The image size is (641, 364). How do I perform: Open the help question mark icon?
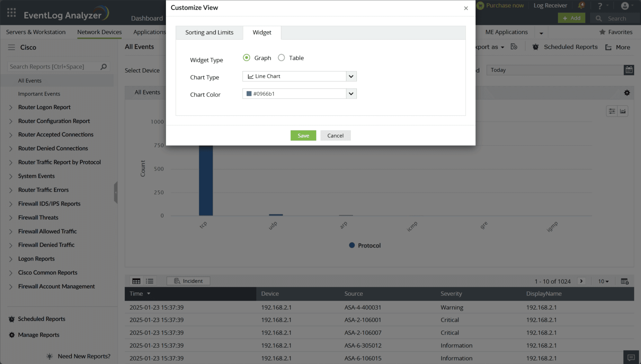600,6
